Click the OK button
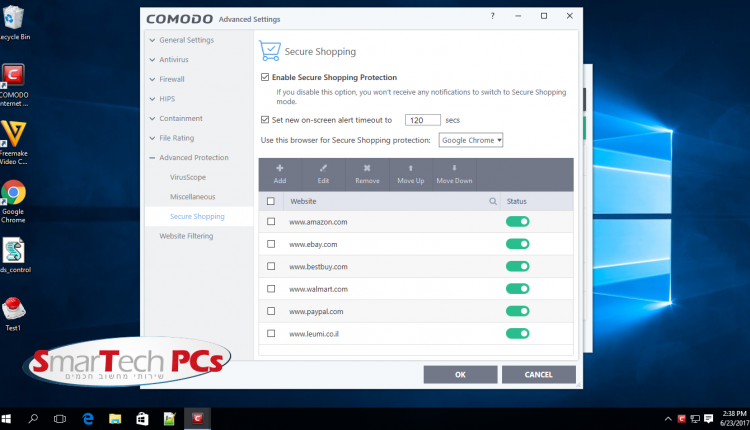This screenshot has width=750, height=430. click(x=460, y=375)
